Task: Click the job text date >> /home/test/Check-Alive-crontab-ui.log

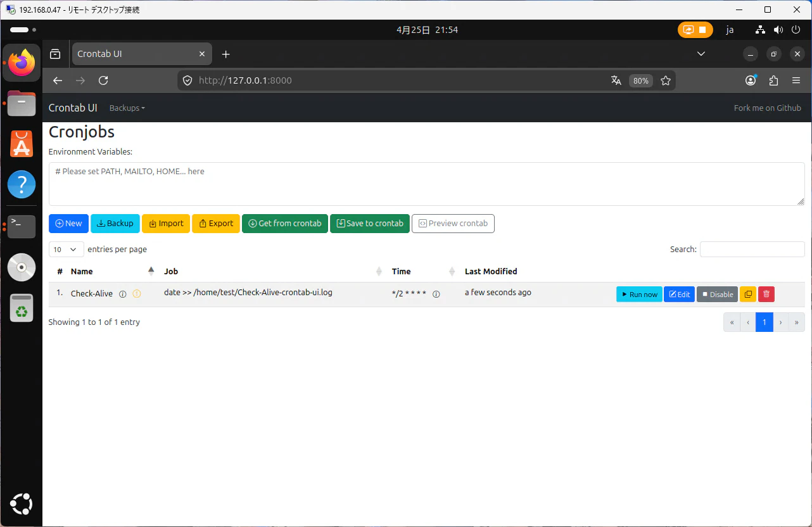Action: coord(248,292)
